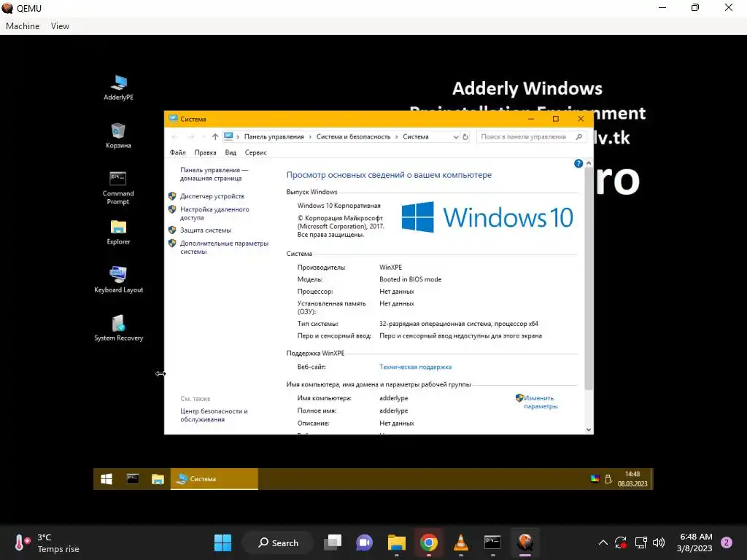Click the search magnifier in Control Panel
Viewport: 747px width, 560px height.
coord(578,136)
